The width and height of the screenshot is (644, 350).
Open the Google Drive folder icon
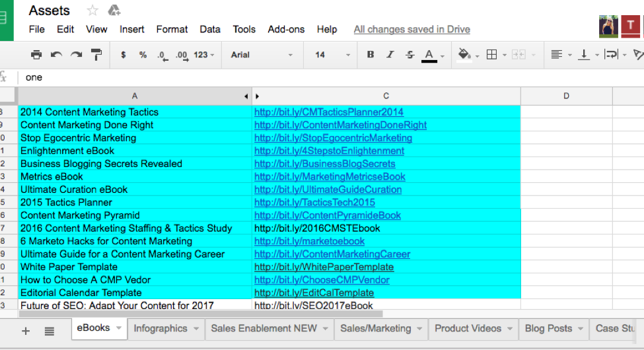click(114, 11)
